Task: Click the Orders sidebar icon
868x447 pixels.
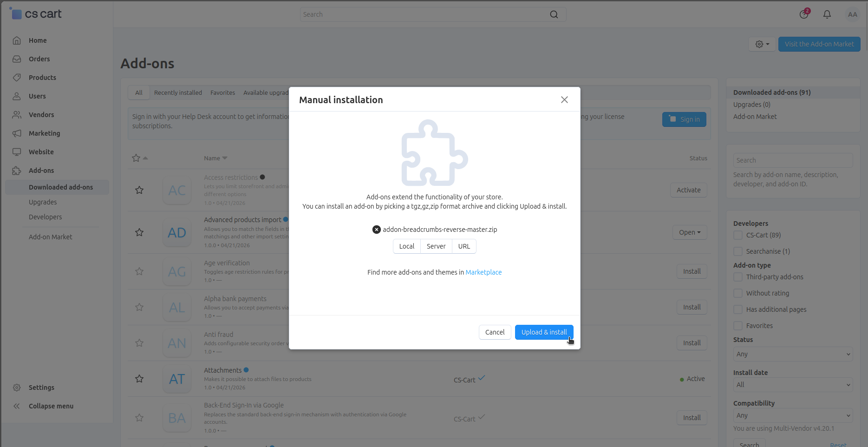Action: [x=17, y=59]
